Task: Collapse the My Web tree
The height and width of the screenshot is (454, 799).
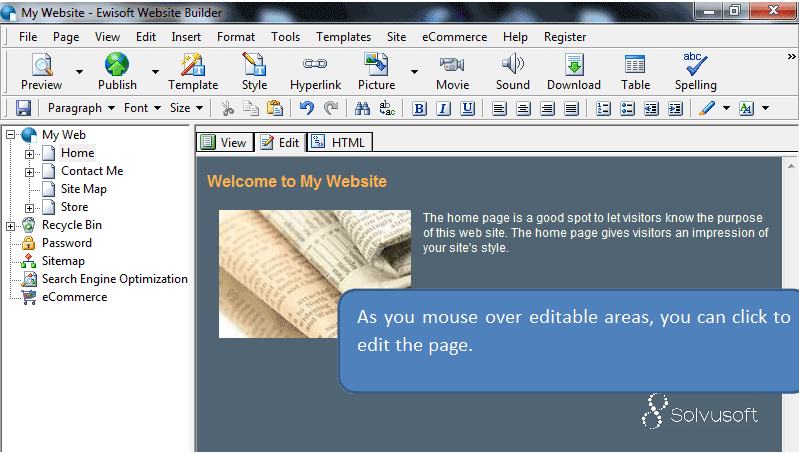Action: [x=10, y=135]
